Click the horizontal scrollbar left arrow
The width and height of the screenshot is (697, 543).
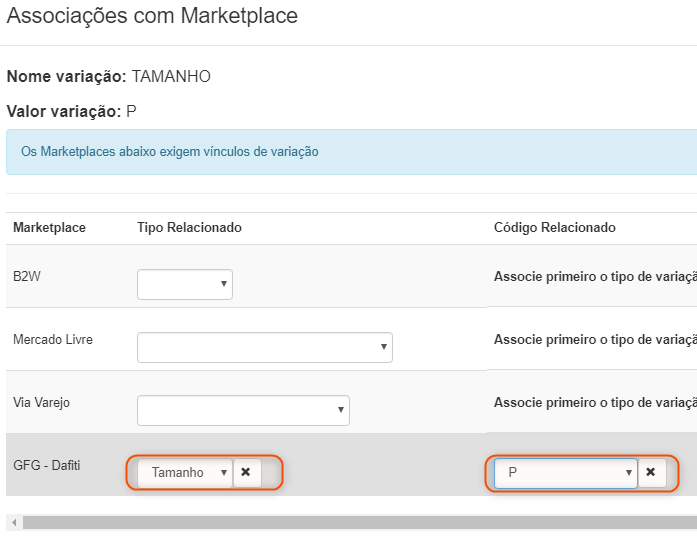11,522
